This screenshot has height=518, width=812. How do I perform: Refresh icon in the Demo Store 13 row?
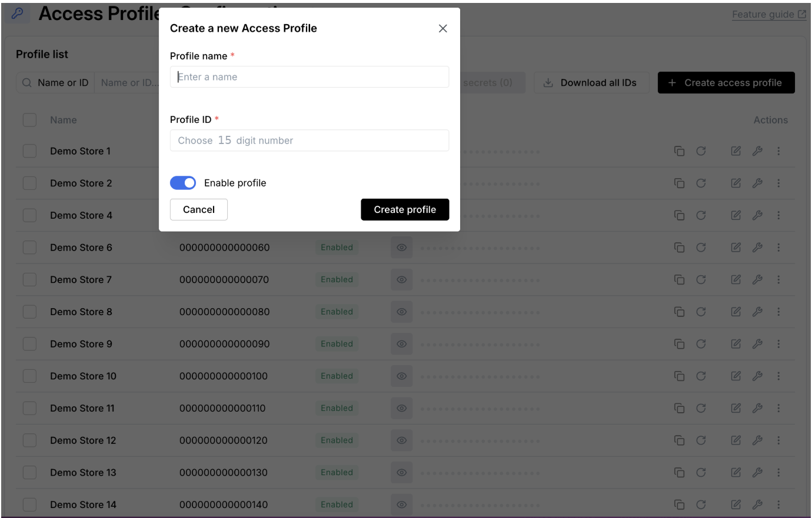[x=701, y=473]
